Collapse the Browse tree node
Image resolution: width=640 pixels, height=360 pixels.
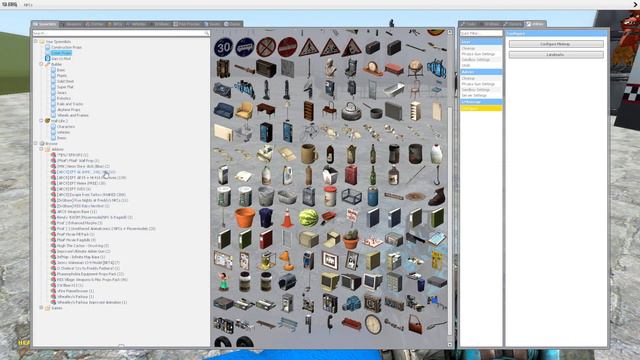(x=36, y=144)
